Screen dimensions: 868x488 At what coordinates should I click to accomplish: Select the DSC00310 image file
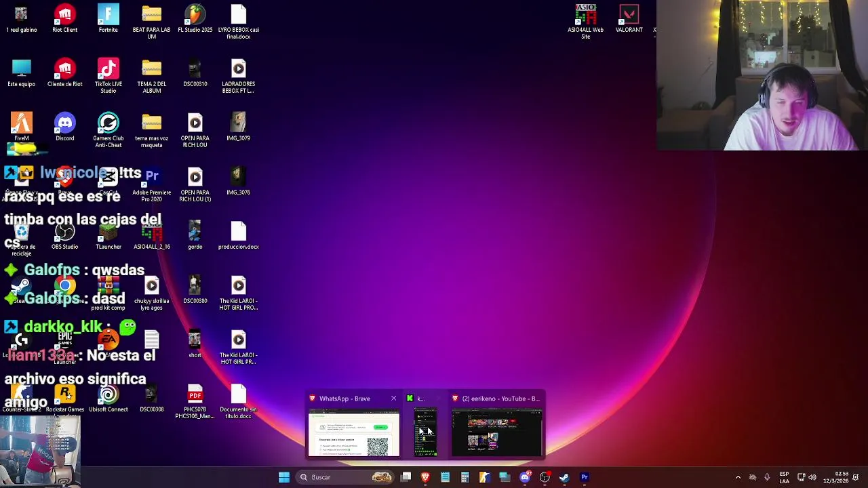point(195,73)
